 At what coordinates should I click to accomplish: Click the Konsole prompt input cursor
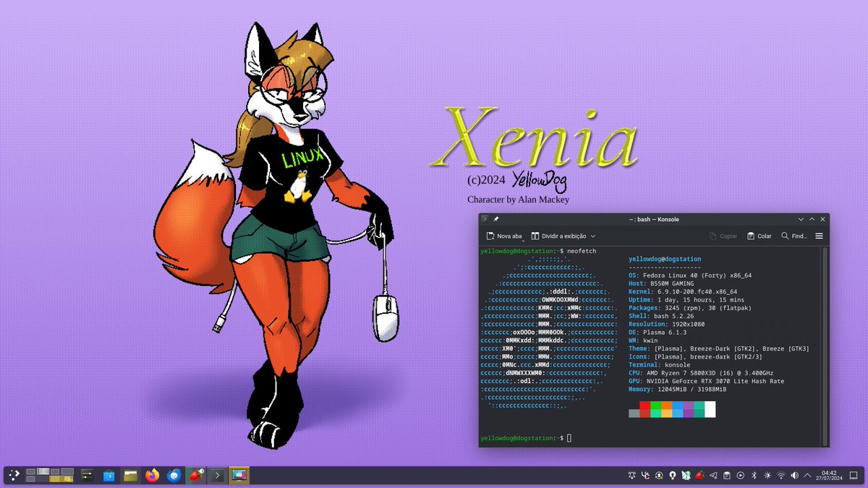pos(569,438)
